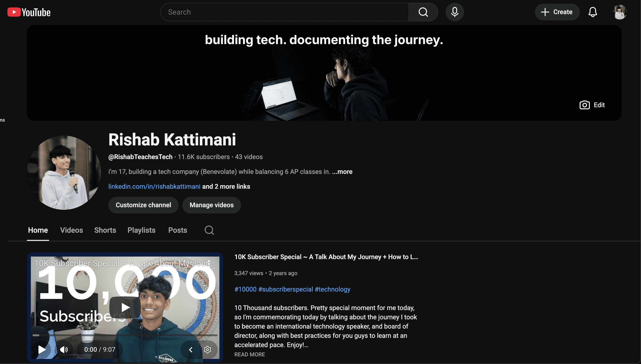The width and height of the screenshot is (641, 364).
Task: Switch to the Videos tab
Action: pos(72,230)
